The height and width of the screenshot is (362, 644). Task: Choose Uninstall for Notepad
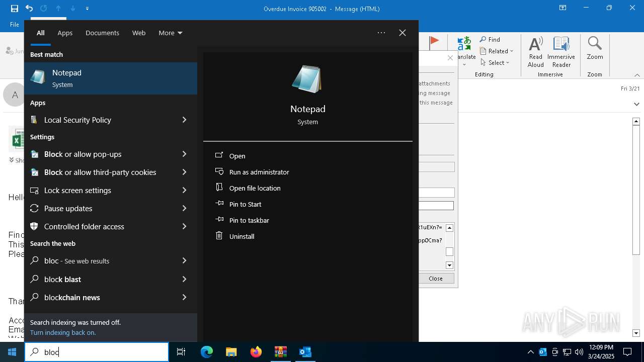click(x=242, y=236)
